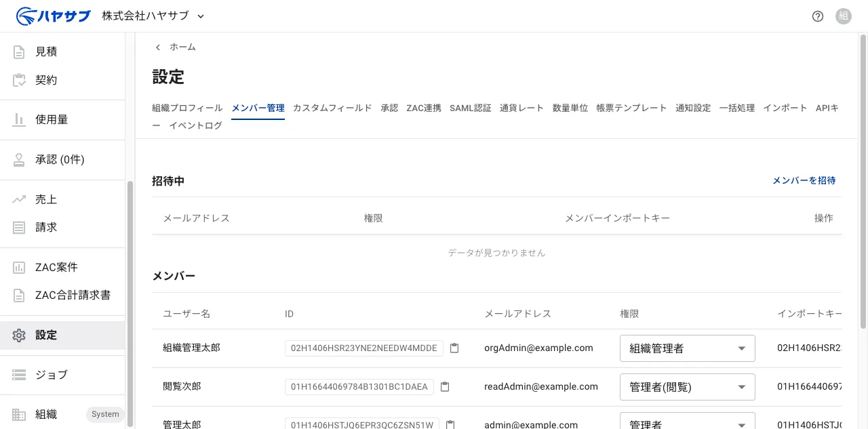868x429 pixels.
Task: Click the user name 閲覧次郎
Action: tap(182, 387)
